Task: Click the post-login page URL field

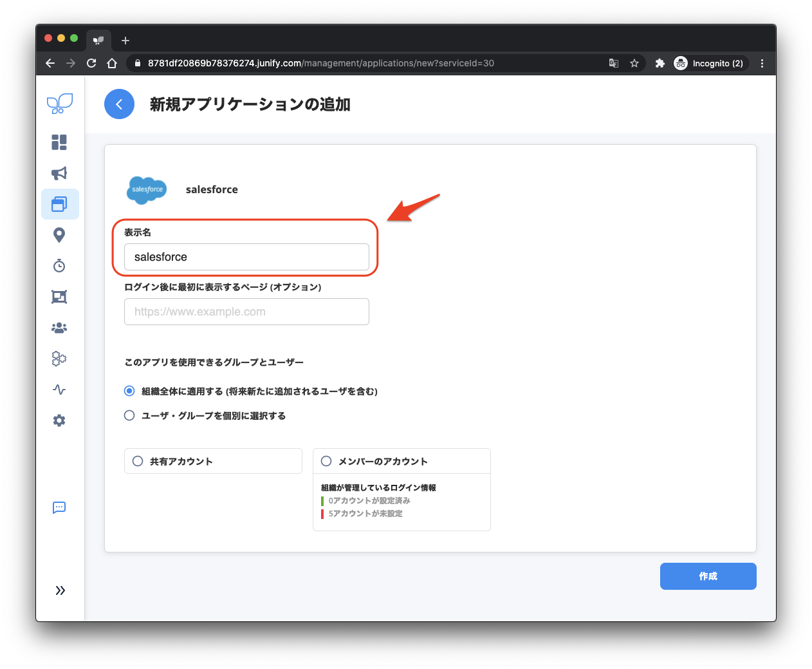Action: click(246, 312)
